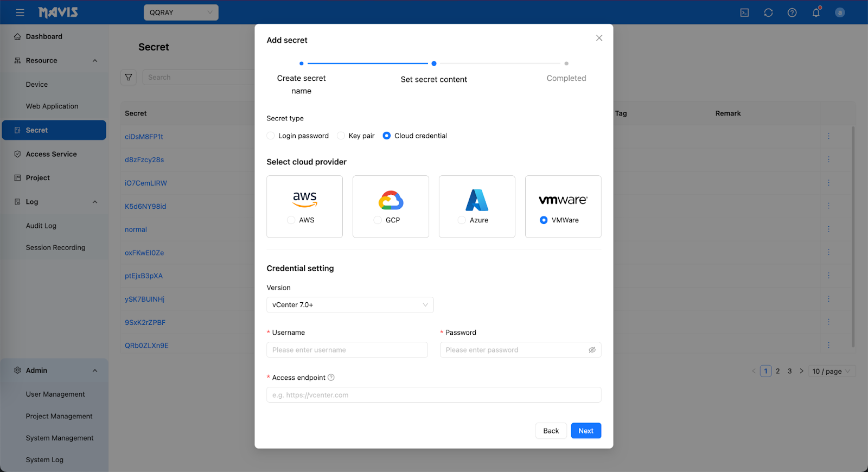Click the Back button
868x472 pixels.
(x=551, y=431)
